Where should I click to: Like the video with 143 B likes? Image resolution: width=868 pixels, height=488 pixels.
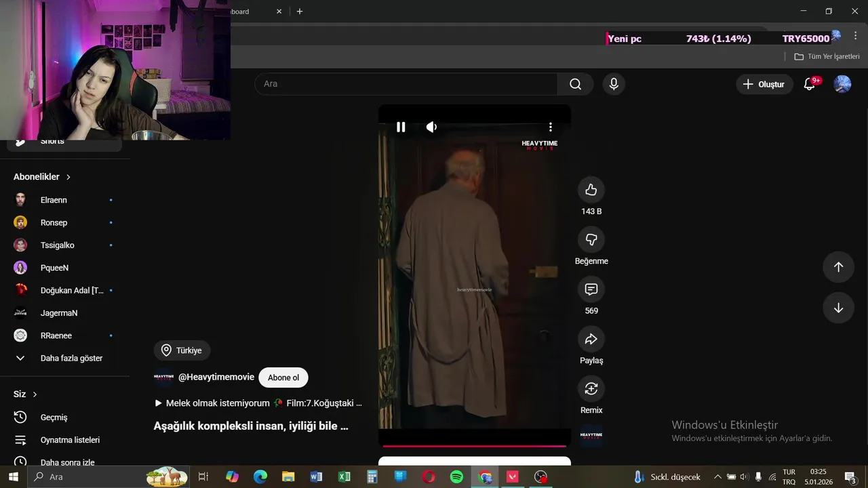pos(591,190)
